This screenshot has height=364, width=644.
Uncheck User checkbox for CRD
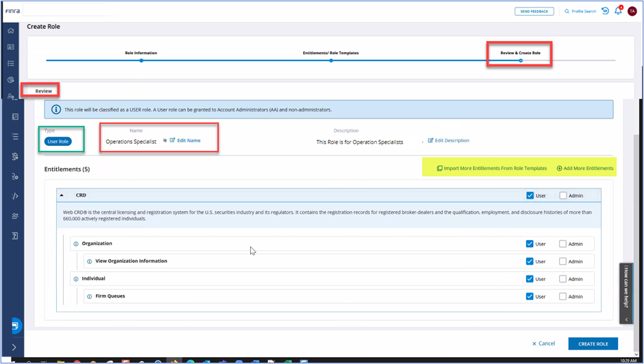pos(530,195)
